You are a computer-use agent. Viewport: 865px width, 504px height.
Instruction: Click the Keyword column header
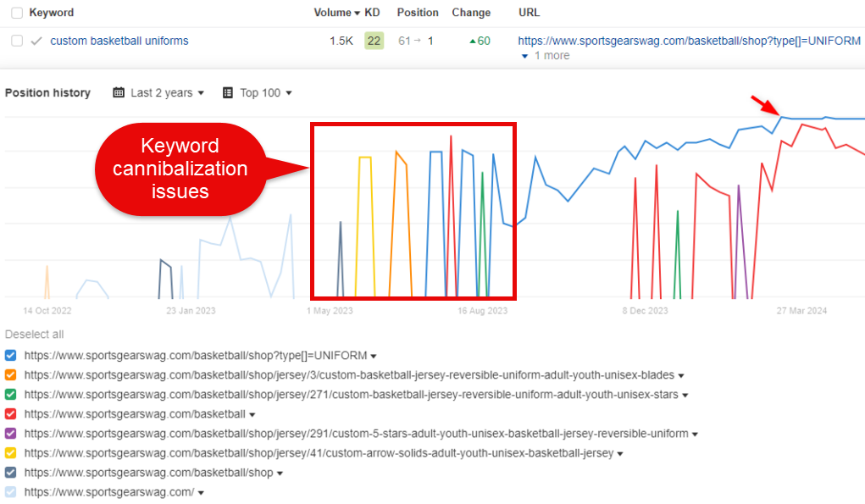click(x=52, y=13)
